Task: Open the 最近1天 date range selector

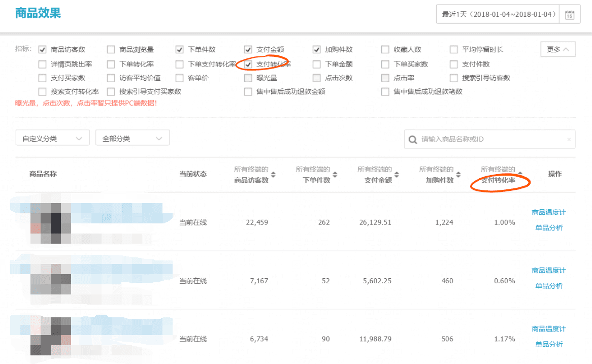Action: point(498,14)
